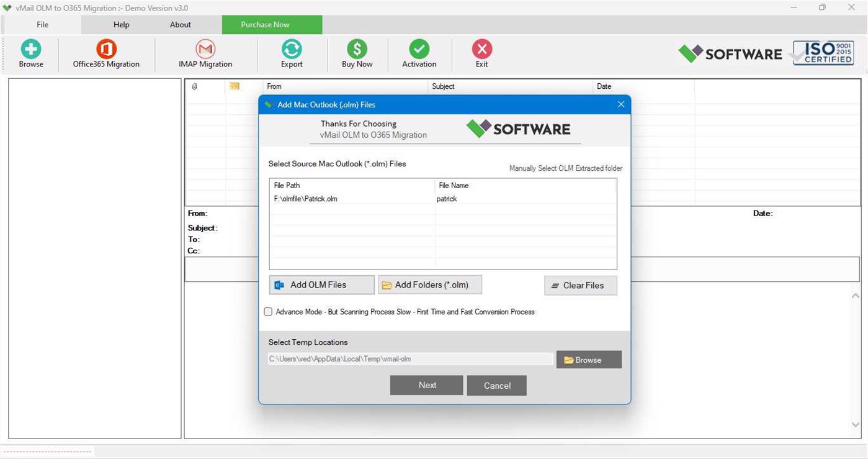Close the Add Mac Outlook Files dialog

(621, 104)
